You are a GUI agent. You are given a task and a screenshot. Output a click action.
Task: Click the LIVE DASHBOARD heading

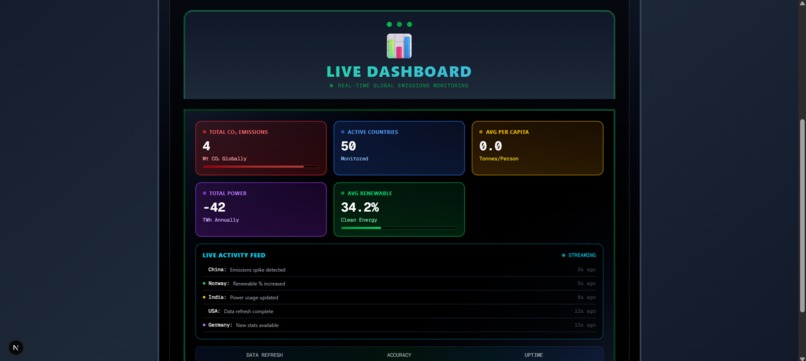[399, 71]
